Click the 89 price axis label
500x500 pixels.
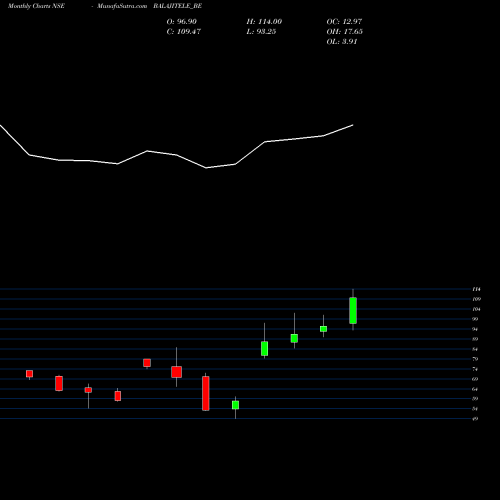tap(475, 339)
